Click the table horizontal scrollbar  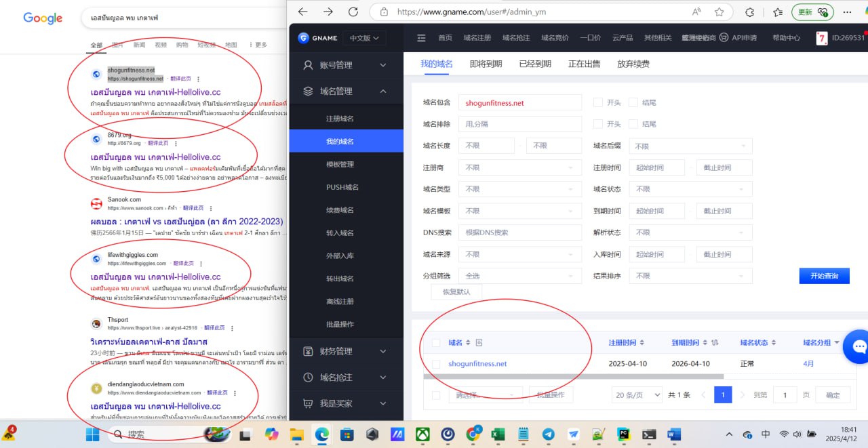[573, 376]
